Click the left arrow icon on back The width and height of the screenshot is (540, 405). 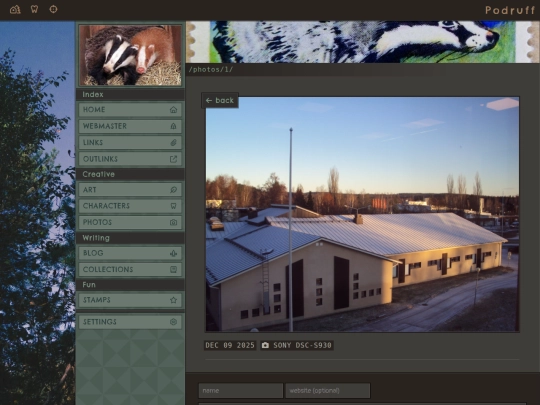coord(209,101)
